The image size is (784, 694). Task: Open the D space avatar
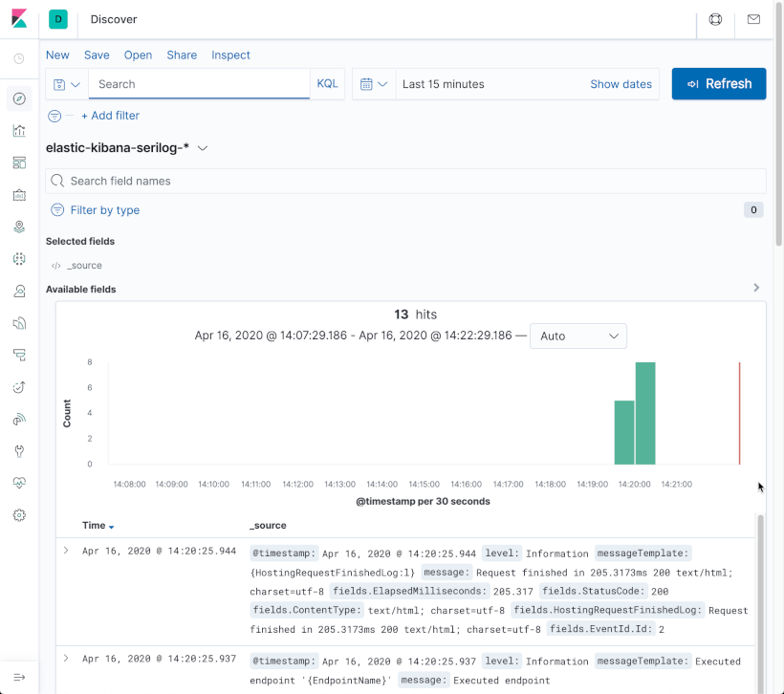[58, 19]
